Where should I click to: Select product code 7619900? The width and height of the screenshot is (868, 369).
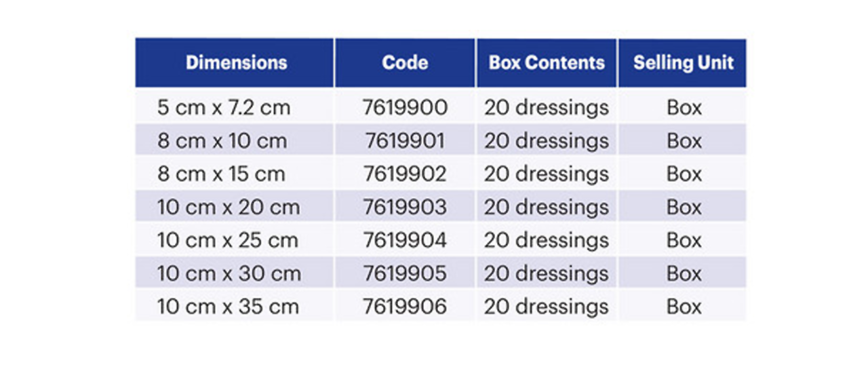click(405, 108)
